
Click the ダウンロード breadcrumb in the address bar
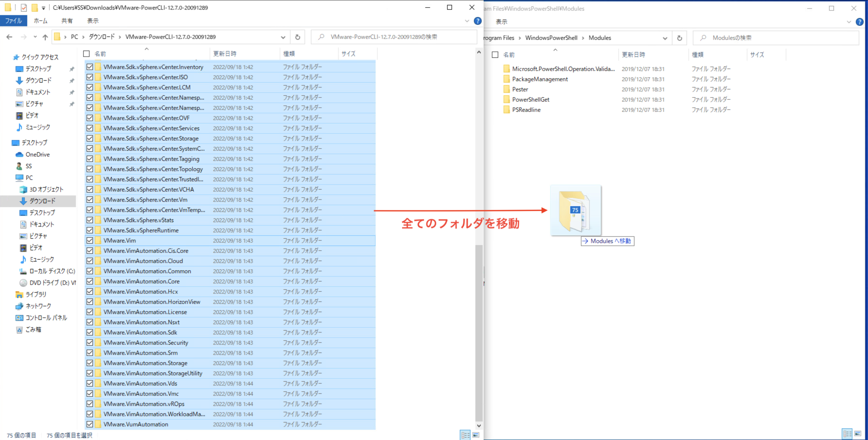coord(102,37)
